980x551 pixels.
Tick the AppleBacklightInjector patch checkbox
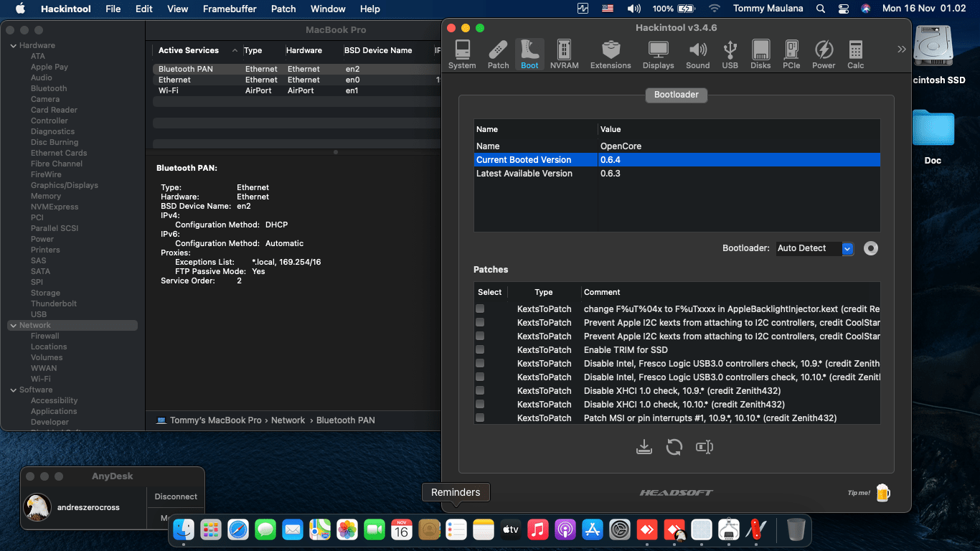[x=480, y=309]
